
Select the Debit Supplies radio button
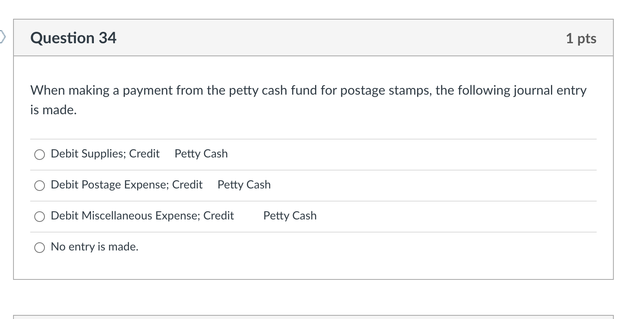40,154
